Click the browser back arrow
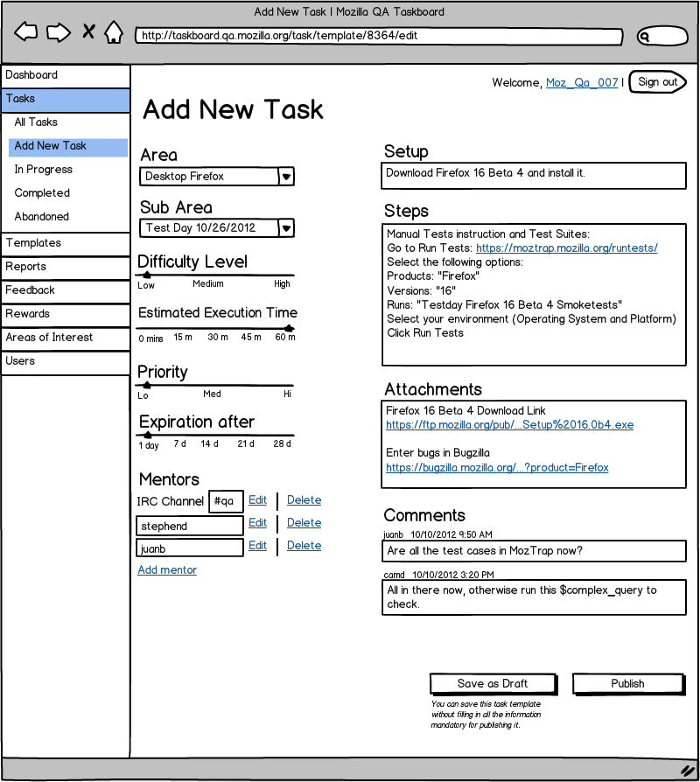700x782 pixels. 26,32
